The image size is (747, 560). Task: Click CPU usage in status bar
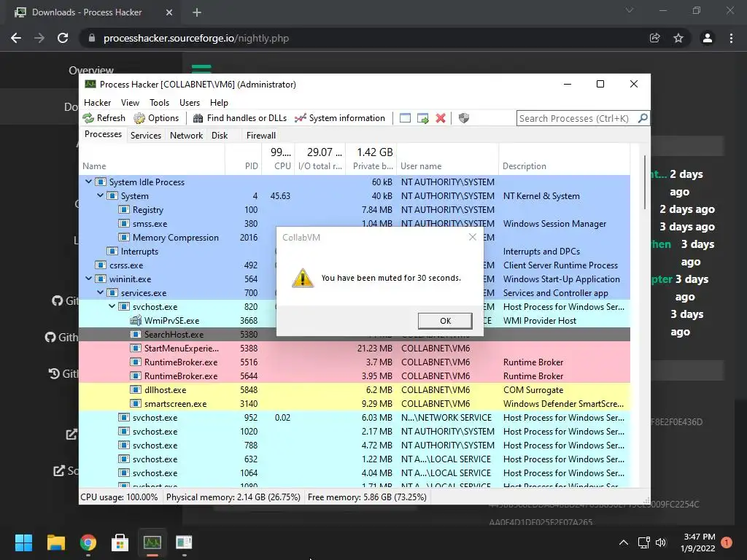[119, 497]
